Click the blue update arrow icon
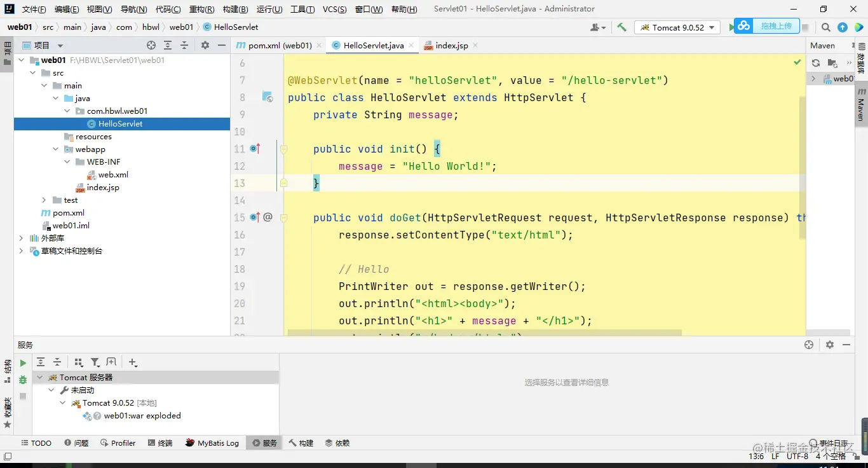 842,27
